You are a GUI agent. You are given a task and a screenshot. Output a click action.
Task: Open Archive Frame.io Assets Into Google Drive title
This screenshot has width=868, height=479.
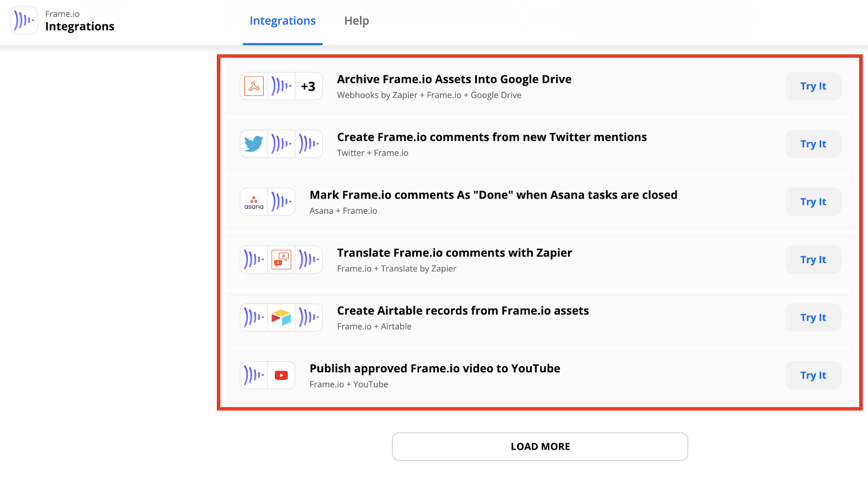(454, 79)
